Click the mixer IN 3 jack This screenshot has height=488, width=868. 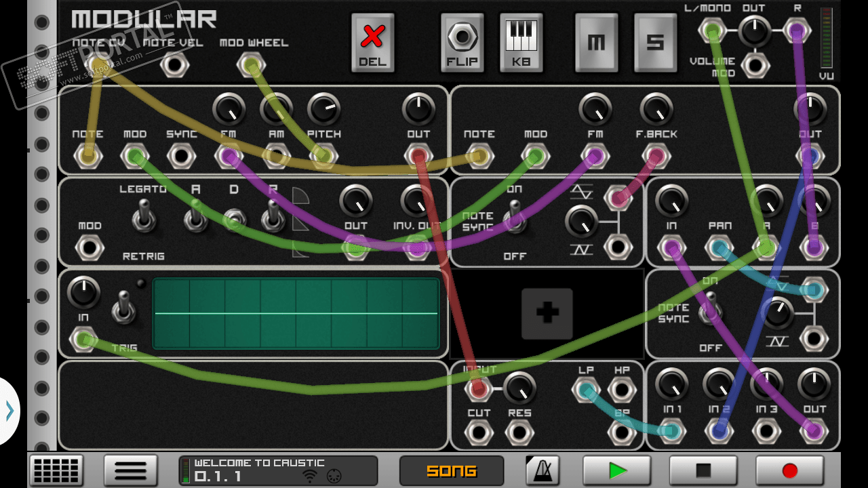(x=766, y=430)
